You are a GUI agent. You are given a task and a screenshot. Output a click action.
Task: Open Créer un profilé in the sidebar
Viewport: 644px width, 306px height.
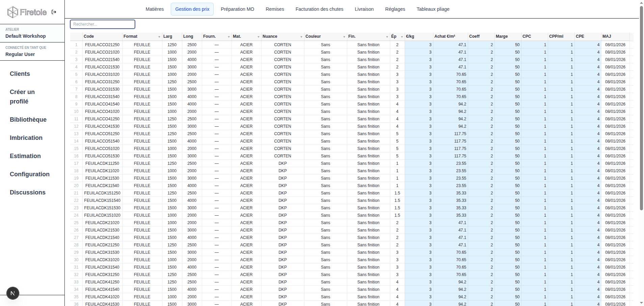tap(22, 97)
